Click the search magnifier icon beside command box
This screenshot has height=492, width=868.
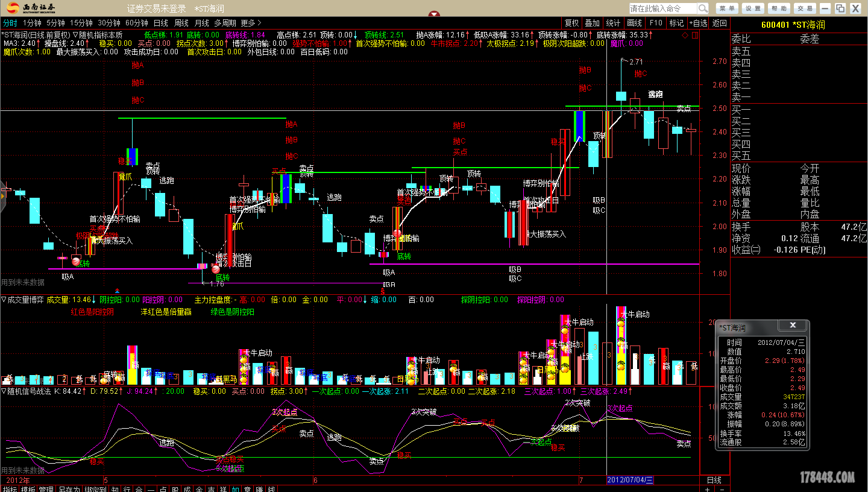(703, 8)
